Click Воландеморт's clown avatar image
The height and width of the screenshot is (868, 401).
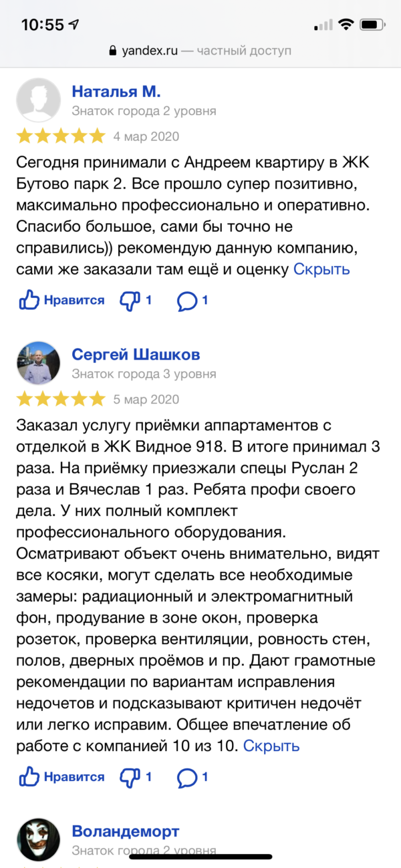38,839
